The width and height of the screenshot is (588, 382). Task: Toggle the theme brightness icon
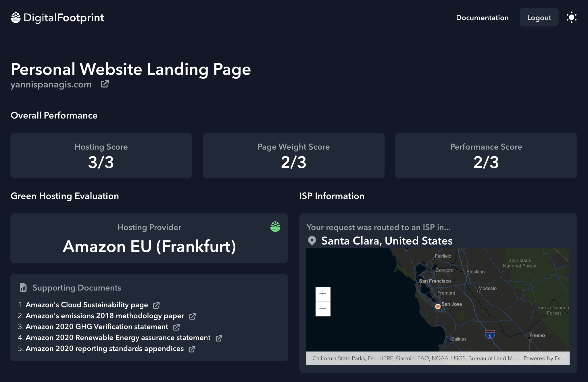tap(572, 17)
